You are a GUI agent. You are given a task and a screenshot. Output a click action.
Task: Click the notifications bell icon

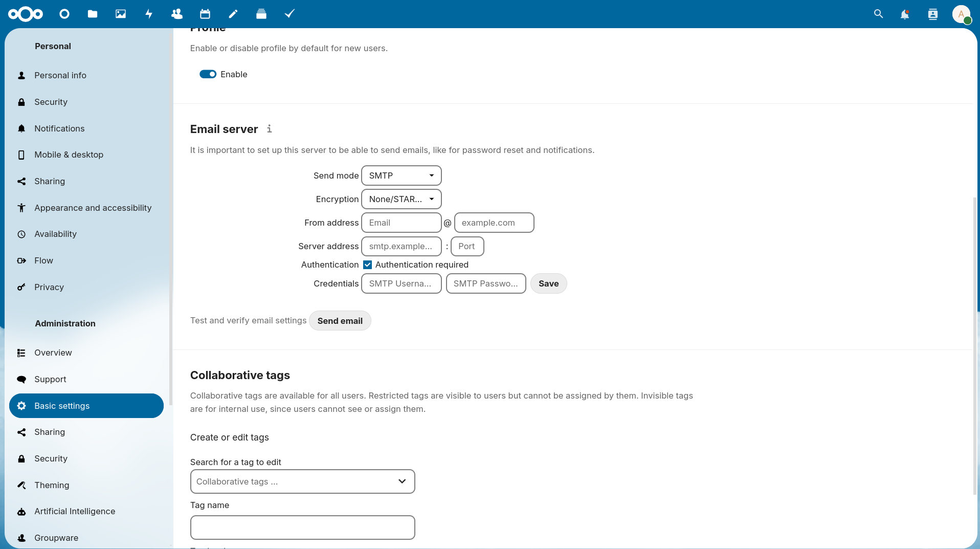click(905, 14)
